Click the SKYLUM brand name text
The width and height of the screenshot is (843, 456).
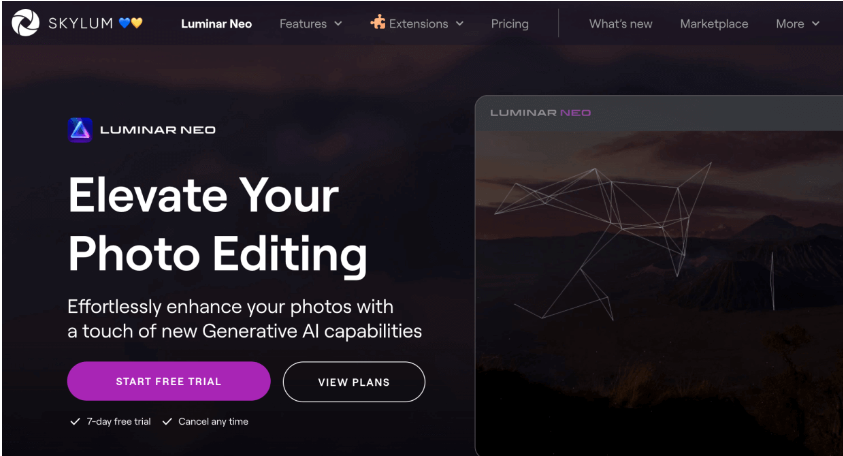[x=81, y=23]
